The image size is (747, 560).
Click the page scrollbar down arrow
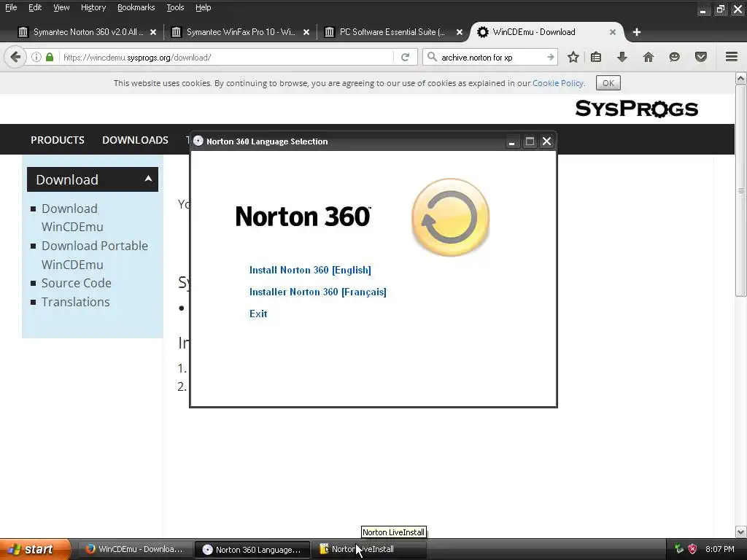coord(741,532)
